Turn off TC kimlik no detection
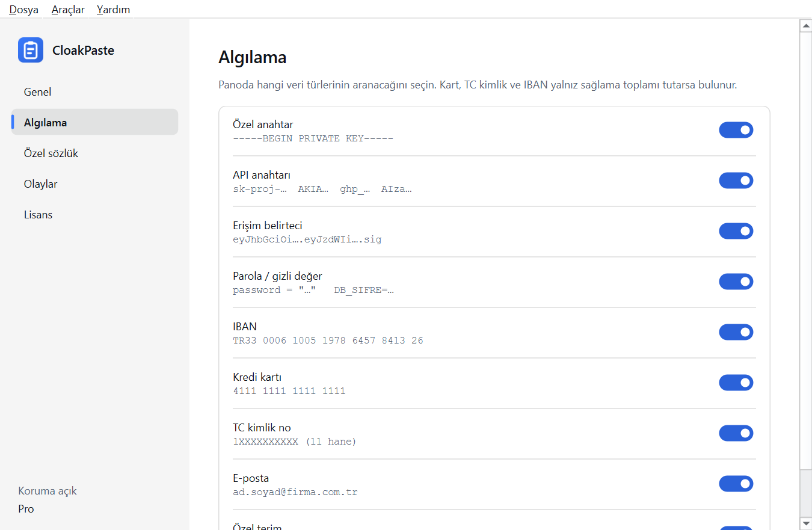 [736, 433]
